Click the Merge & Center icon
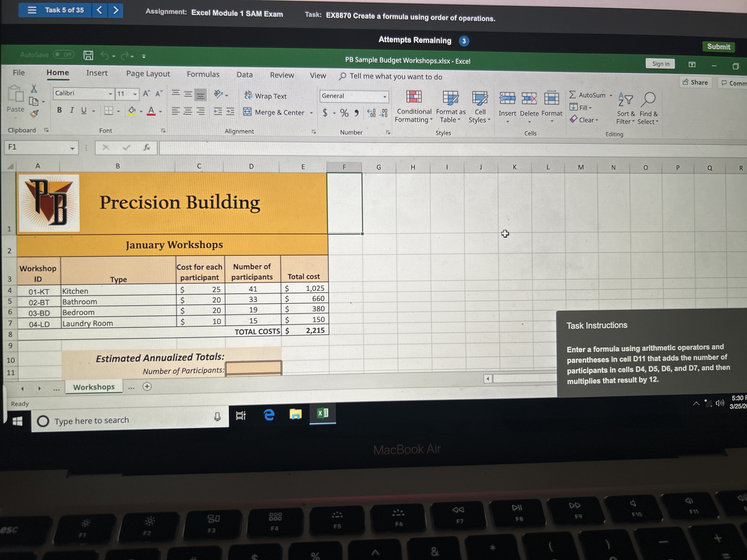Viewport: 747px width, 560px height. click(248, 112)
